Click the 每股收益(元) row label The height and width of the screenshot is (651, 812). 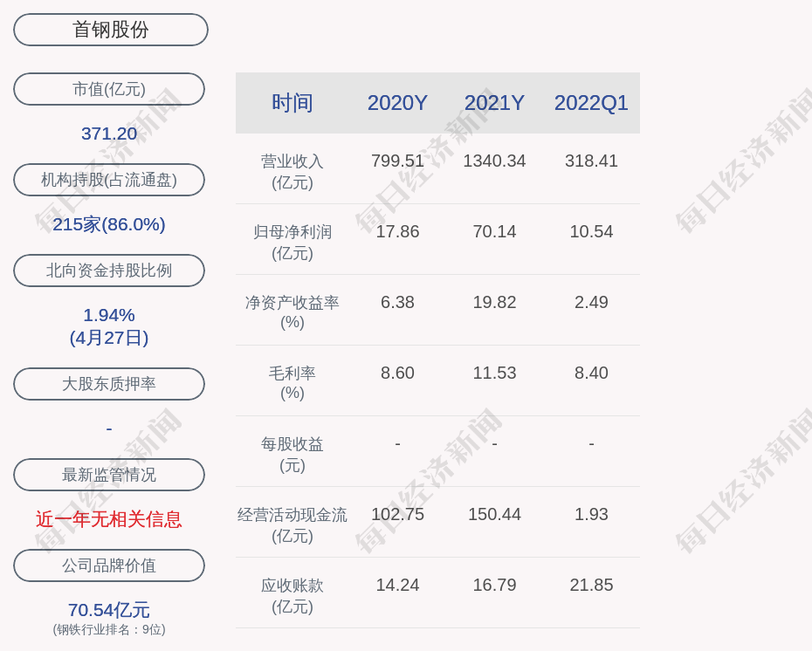point(292,455)
